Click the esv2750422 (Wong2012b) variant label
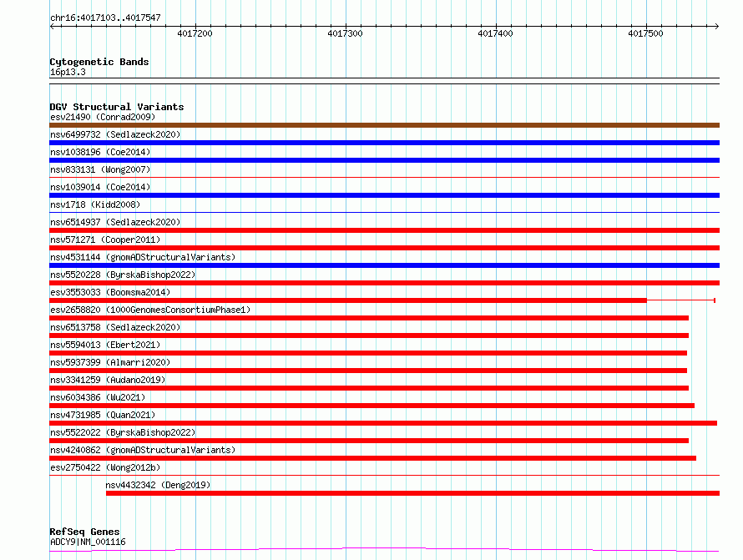Image resolution: width=743 pixels, height=560 pixels. [x=104, y=467]
